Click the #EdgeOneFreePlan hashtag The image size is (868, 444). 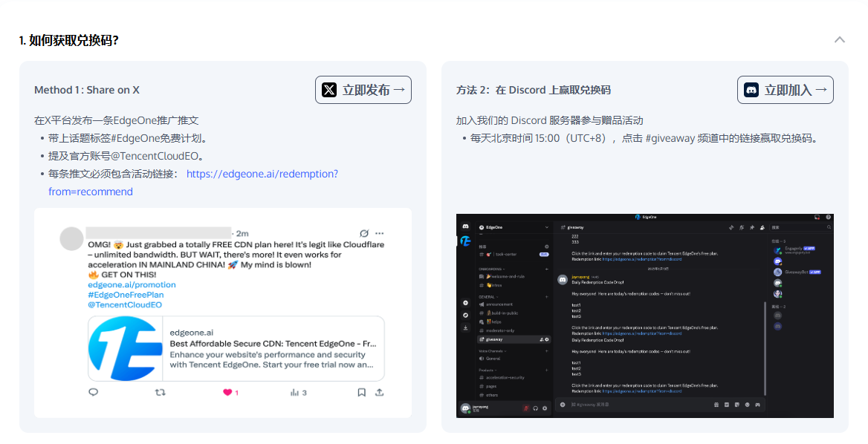click(126, 295)
